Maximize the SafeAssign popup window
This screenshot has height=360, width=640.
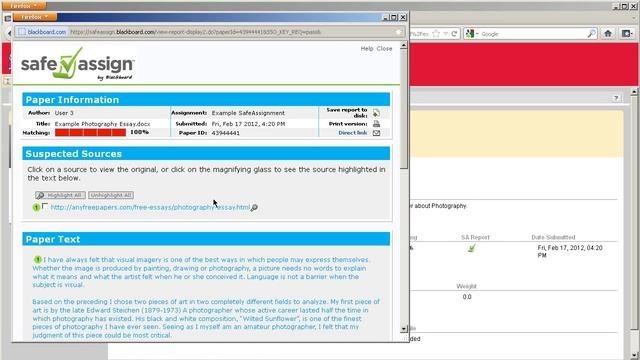[394, 17]
